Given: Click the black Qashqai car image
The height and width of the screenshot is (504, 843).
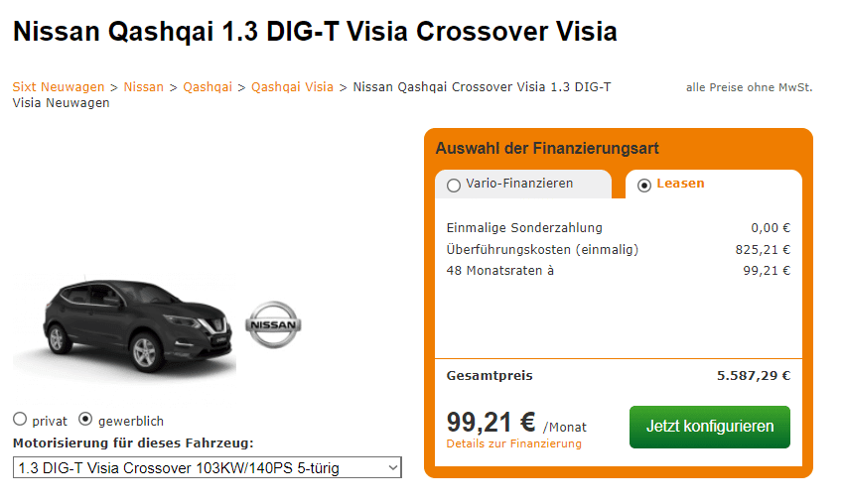Looking at the screenshot, I should (x=138, y=325).
